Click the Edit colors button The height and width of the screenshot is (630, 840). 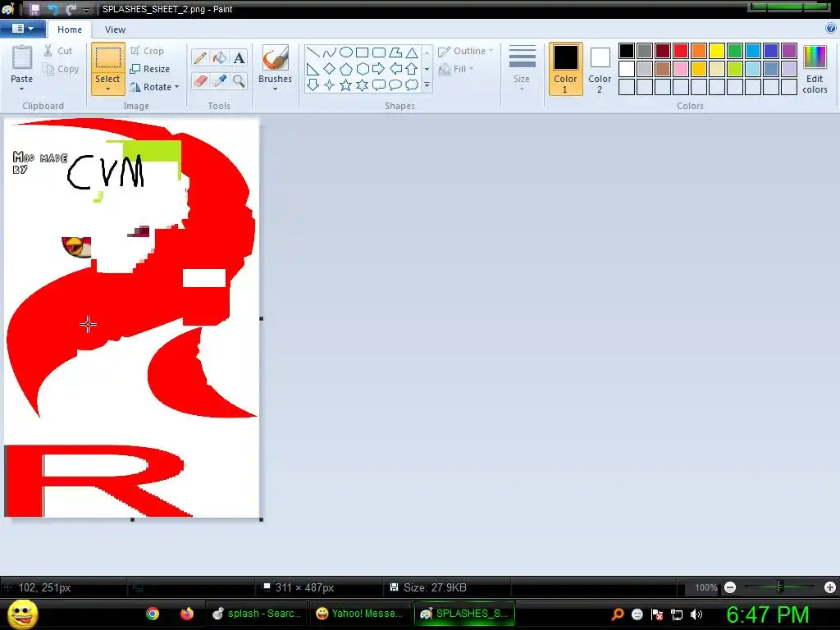(x=815, y=69)
